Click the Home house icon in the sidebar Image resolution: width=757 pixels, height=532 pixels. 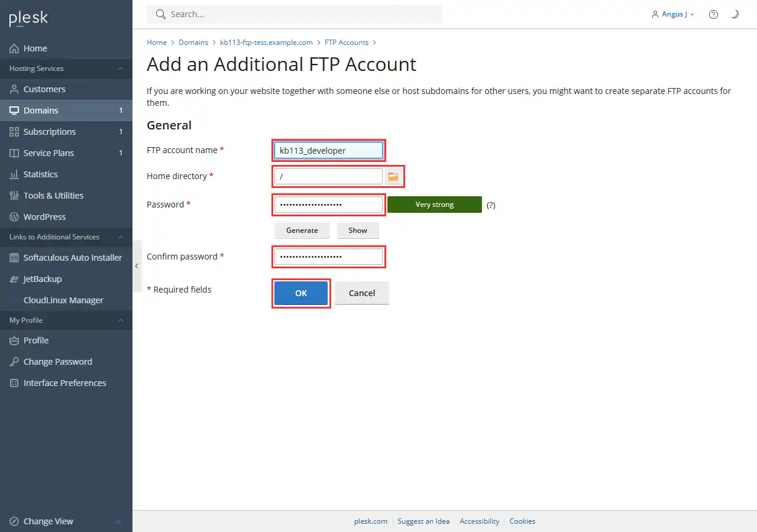tap(14, 48)
